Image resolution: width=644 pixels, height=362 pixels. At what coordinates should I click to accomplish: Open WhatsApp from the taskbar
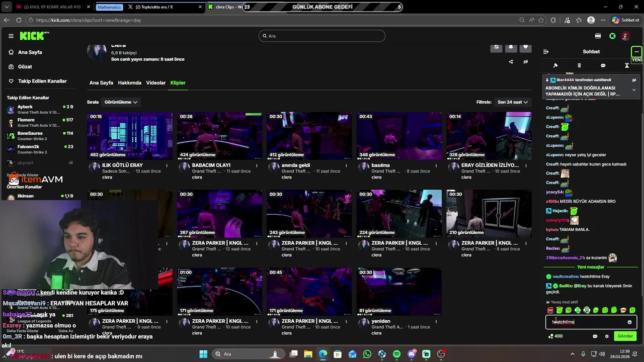pyautogui.click(x=367, y=354)
